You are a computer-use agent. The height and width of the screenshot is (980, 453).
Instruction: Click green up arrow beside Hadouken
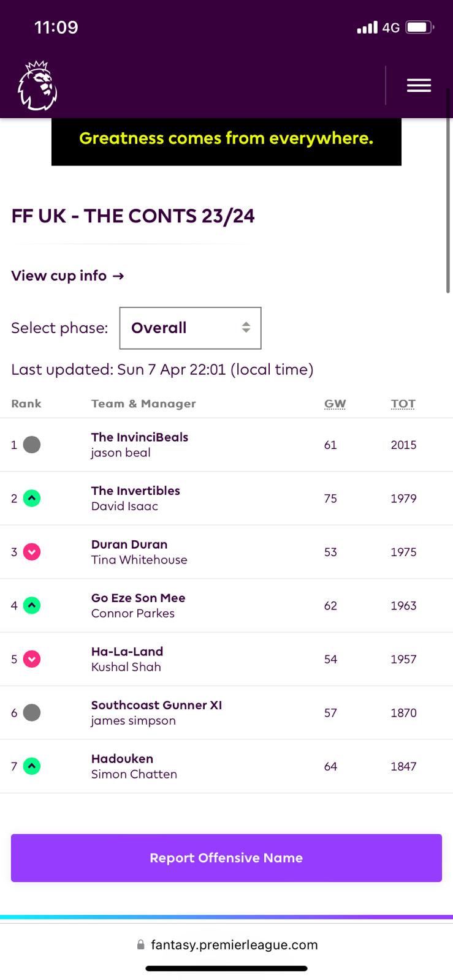(x=32, y=766)
